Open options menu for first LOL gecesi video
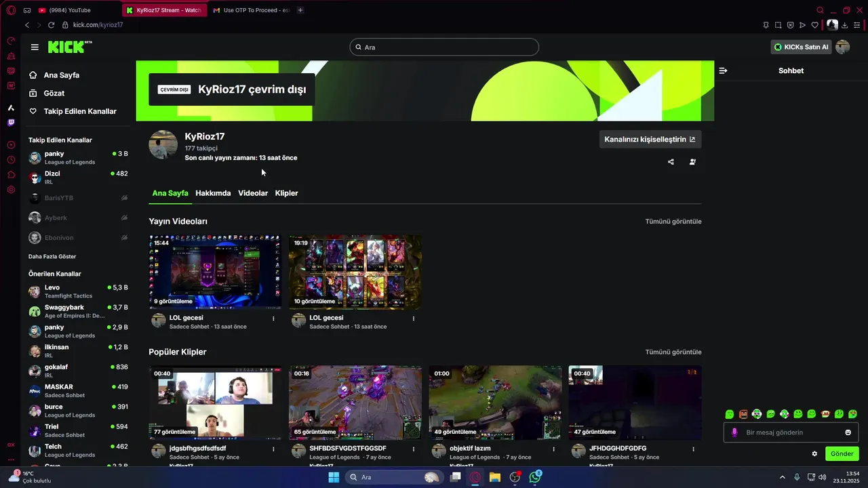 point(273,319)
